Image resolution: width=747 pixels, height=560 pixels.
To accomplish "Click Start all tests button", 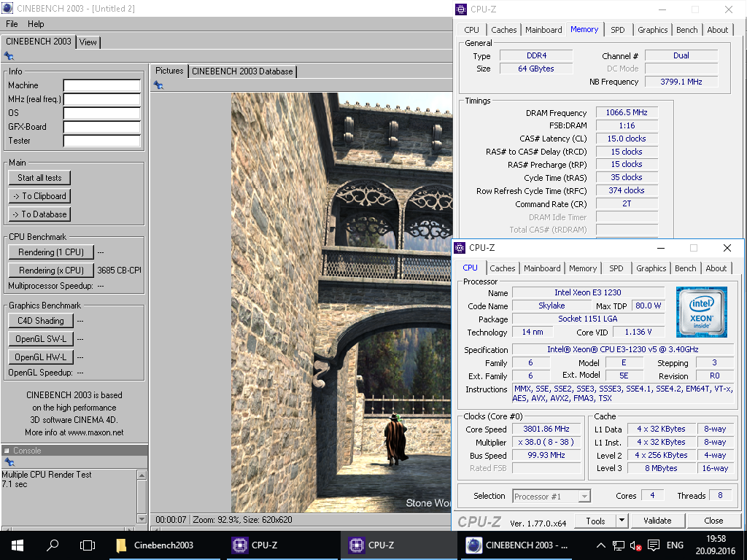I will point(39,178).
